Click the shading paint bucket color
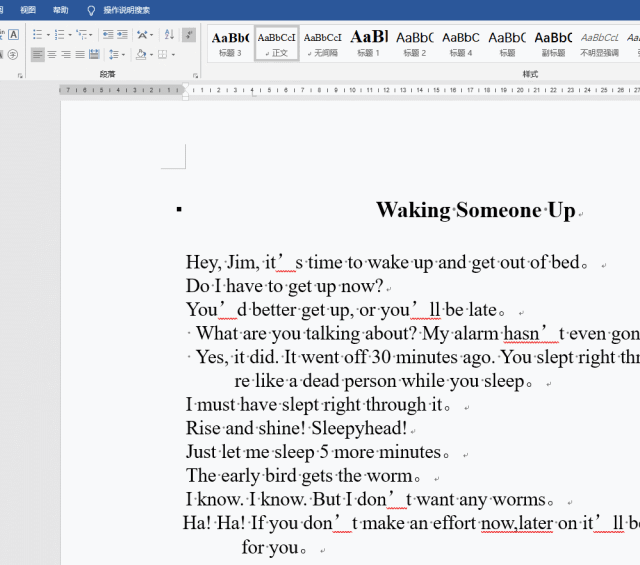 (x=141, y=55)
